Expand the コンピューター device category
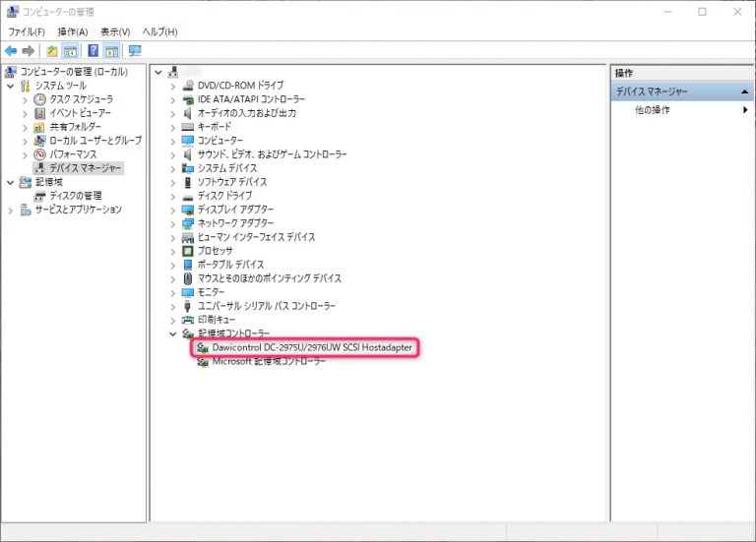Viewport: 756px width, 542px height. tap(172, 142)
